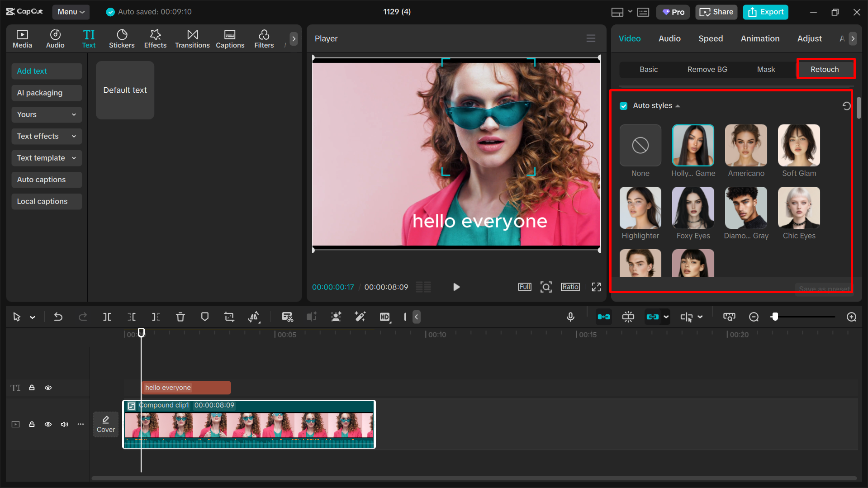The image size is (868, 488).
Task: Select the Transitions tool
Action: [x=192, y=38]
